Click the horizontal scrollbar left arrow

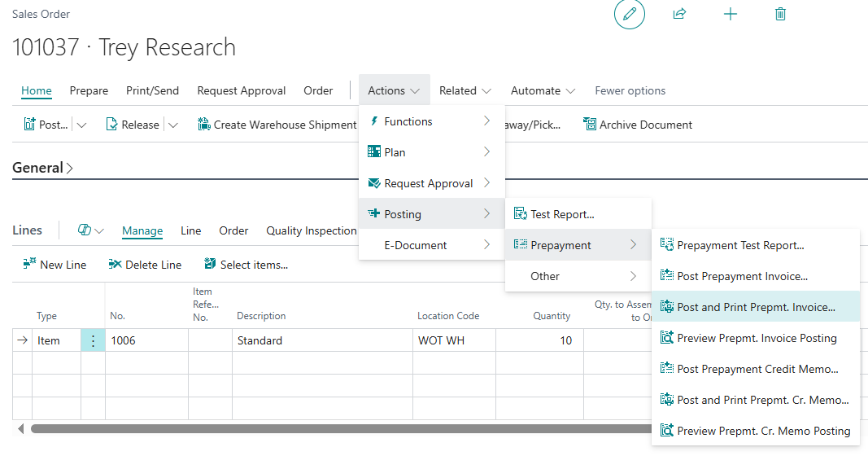pos(21,428)
